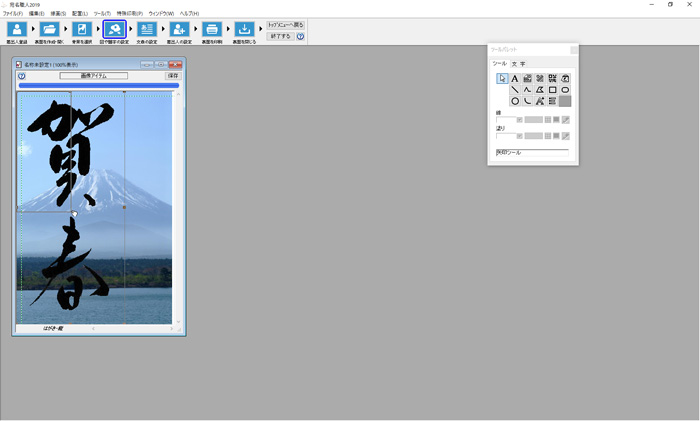Viewport: 700px width, 421px height.
Task: Click the 背景を選択 toolbar icon
Action: pos(82,31)
